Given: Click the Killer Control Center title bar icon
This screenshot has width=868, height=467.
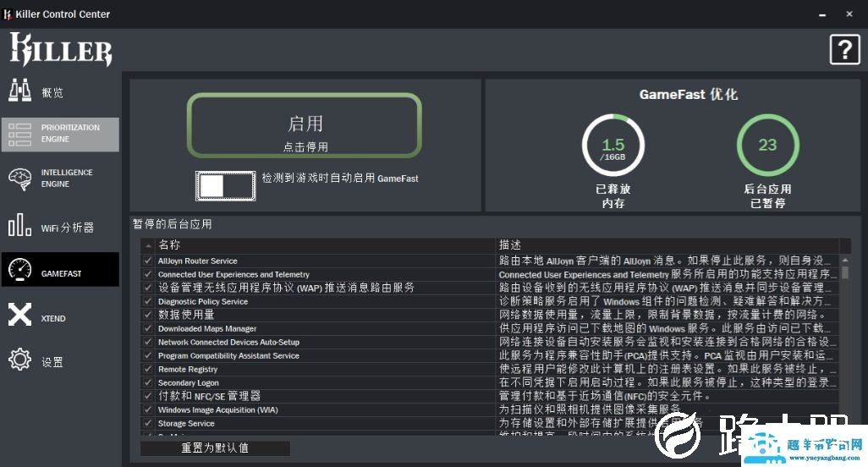Looking at the screenshot, I should click(x=8, y=14).
